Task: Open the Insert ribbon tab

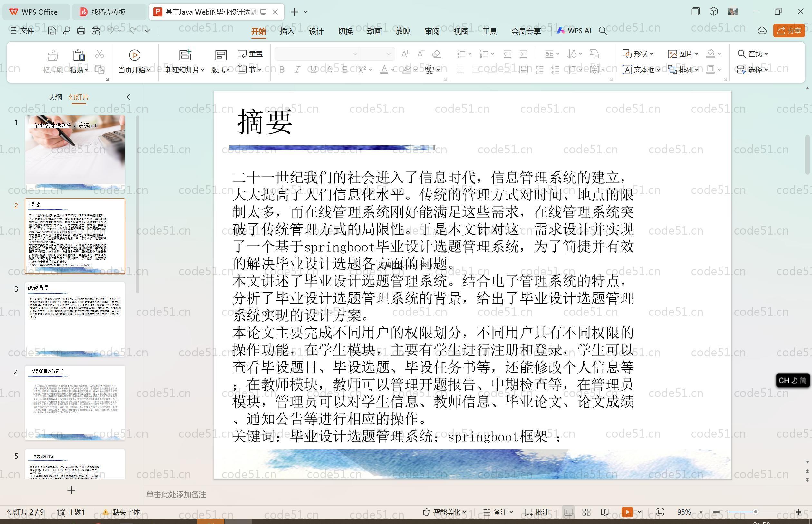Action: coord(287,31)
